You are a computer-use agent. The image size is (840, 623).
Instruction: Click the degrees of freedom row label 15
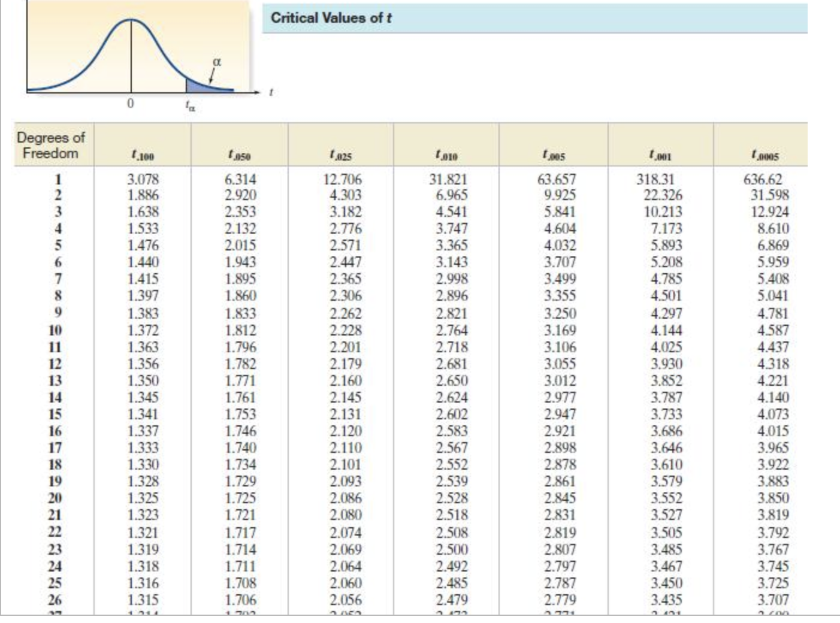click(x=56, y=414)
